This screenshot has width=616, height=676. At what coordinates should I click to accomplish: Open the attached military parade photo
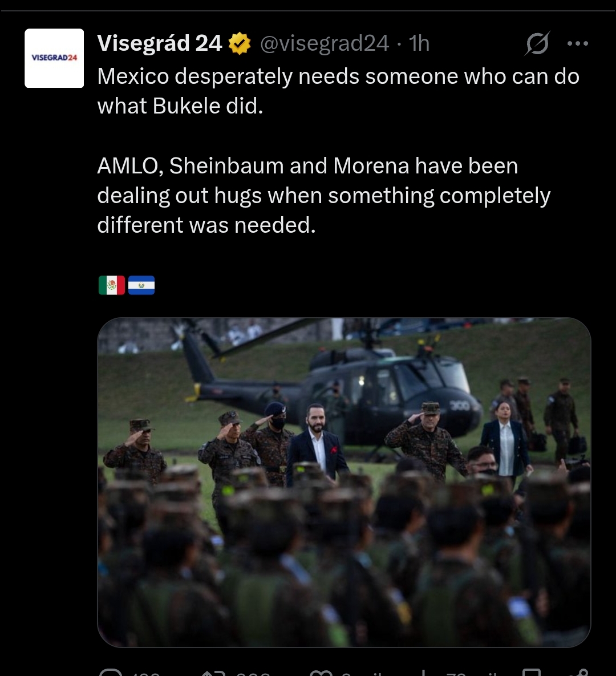344,483
